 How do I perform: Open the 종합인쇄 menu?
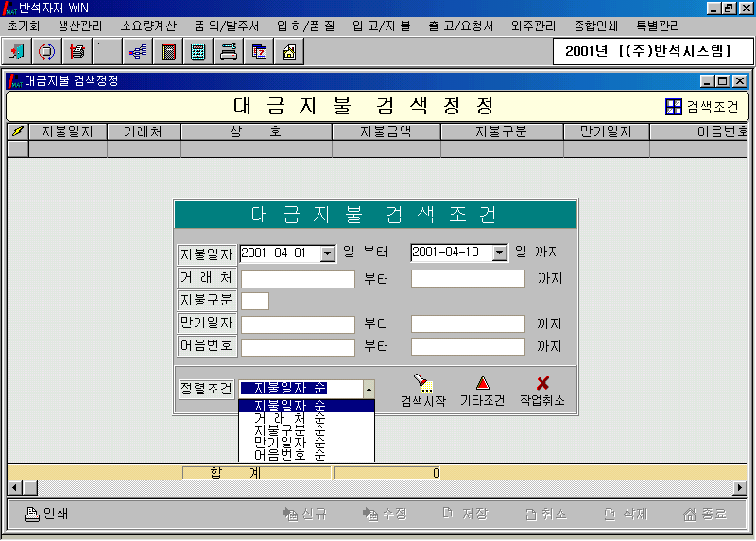[x=596, y=26]
